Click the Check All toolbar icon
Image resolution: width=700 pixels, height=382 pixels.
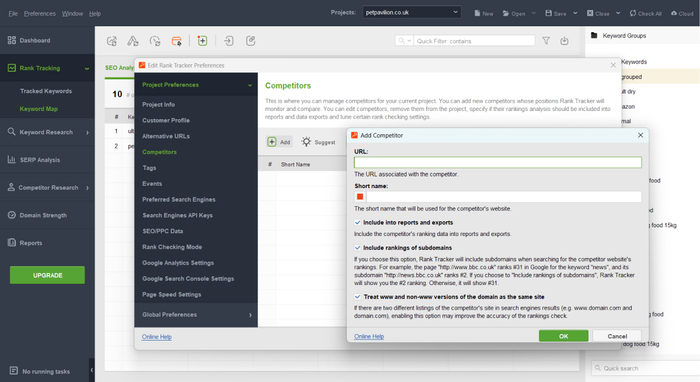coord(633,13)
